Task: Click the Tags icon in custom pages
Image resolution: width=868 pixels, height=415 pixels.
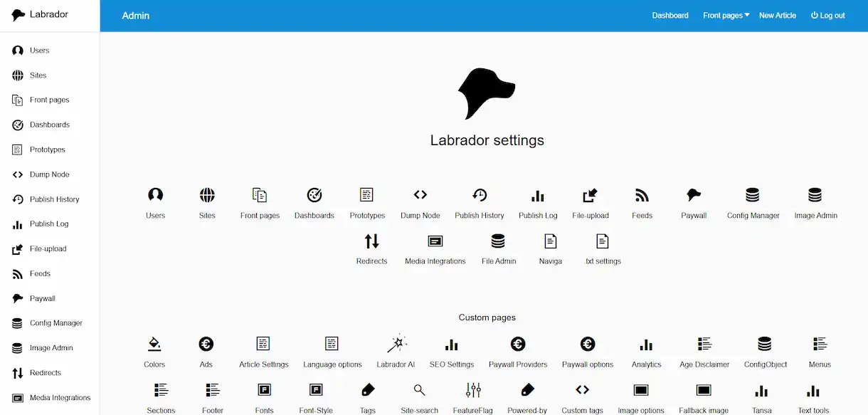Action: pos(368,390)
